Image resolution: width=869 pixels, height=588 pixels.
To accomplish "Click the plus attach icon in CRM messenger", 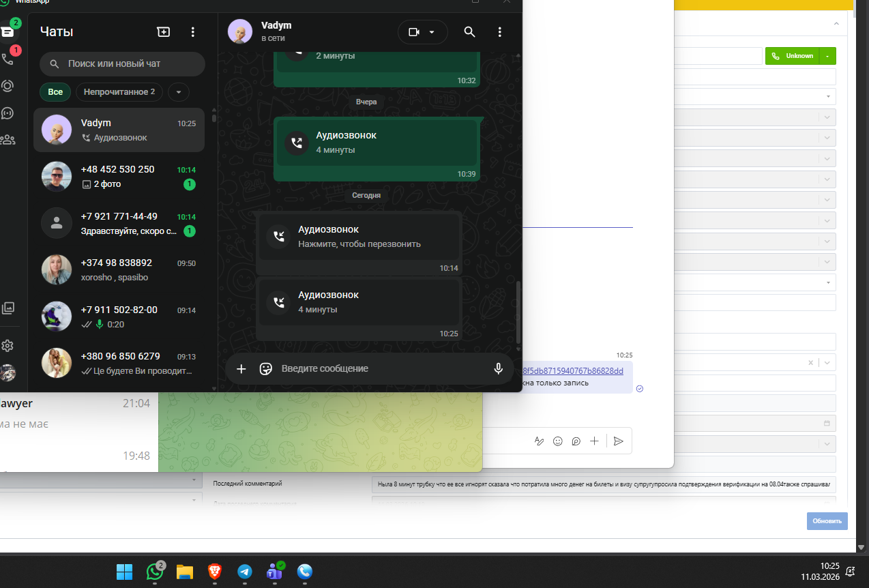I will pyautogui.click(x=594, y=441).
